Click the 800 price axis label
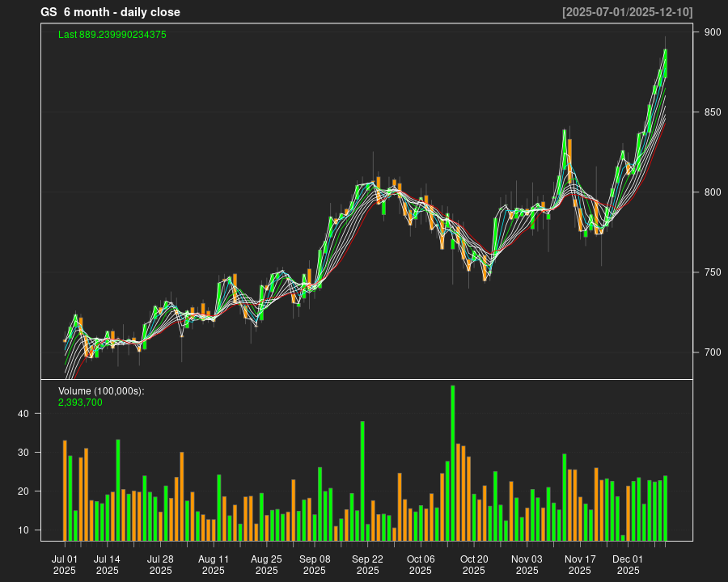This screenshot has height=582, width=728. [x=712, y=192]
